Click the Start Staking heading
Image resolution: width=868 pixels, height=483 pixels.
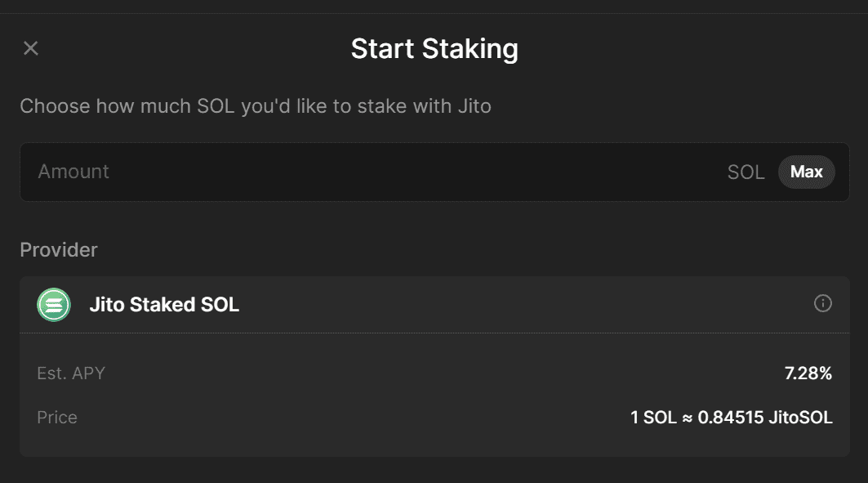(434, 49)
